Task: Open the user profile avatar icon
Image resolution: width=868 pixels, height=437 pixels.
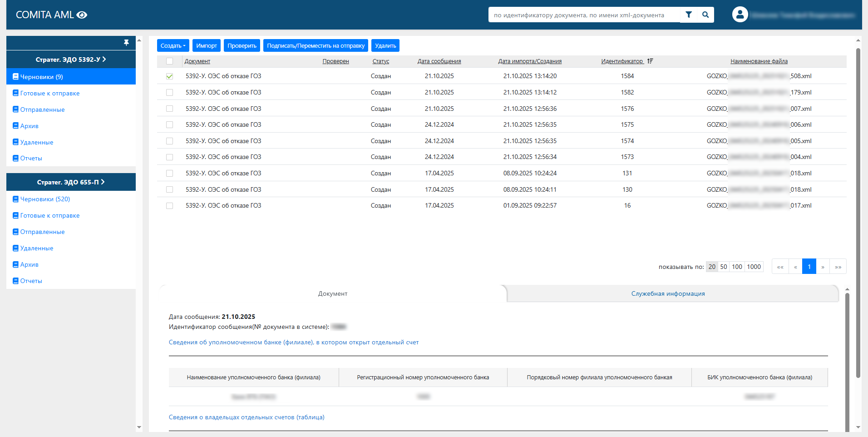Action: (740, 15)
